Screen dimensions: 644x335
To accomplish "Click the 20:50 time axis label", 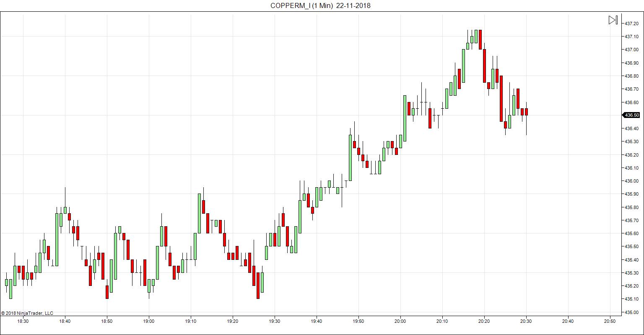I will tap(610, 321).
